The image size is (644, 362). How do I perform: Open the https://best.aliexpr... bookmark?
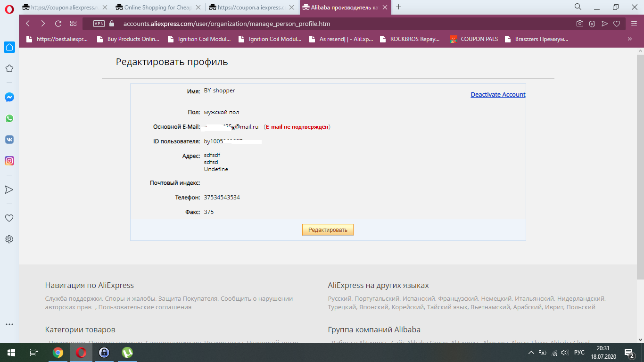tap(57, 39)
